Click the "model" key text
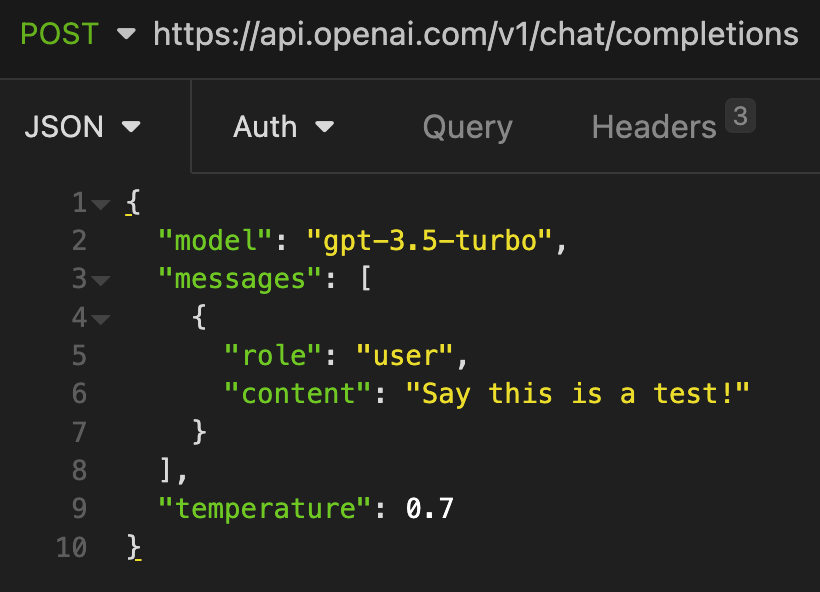This screenshot has width=820, height=592. pyautogui.click(x=215, y=241)
